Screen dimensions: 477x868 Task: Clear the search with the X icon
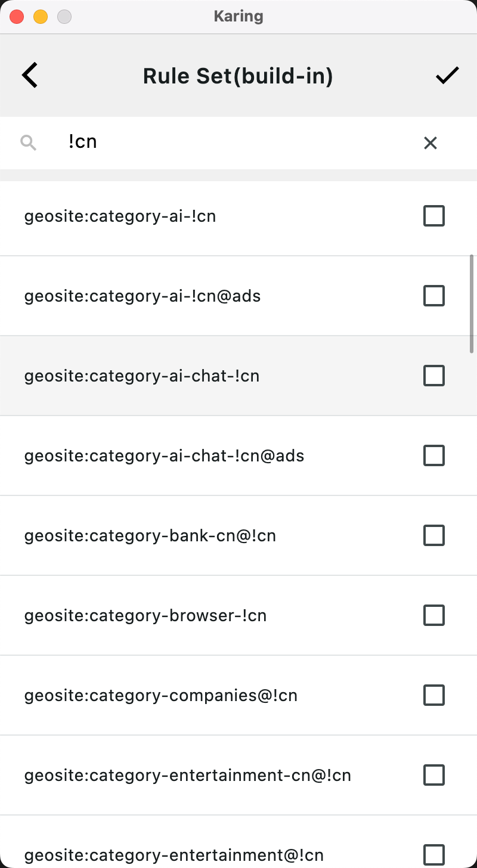pyautogui.click(x=430, y=142)
